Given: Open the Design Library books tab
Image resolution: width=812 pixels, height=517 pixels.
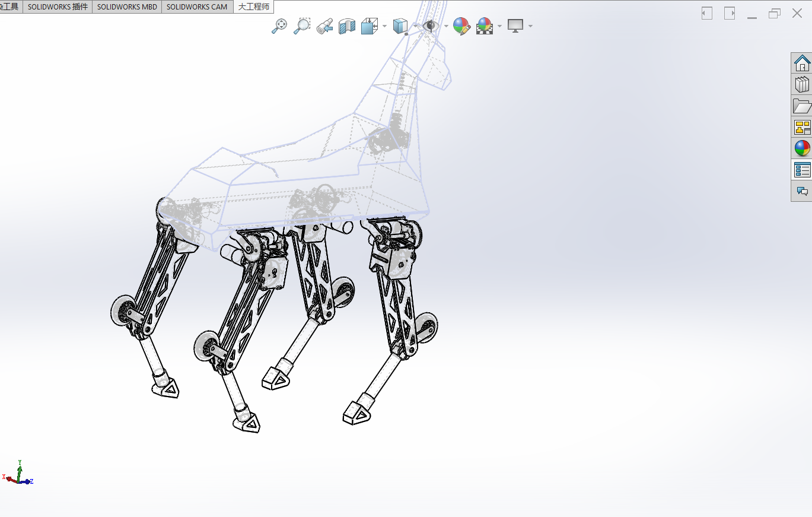Looking at the screenshot, I should pos(802,84).
